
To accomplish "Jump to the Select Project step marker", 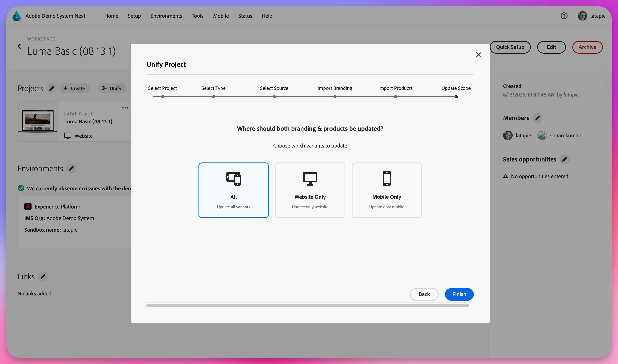I will 162,97.
